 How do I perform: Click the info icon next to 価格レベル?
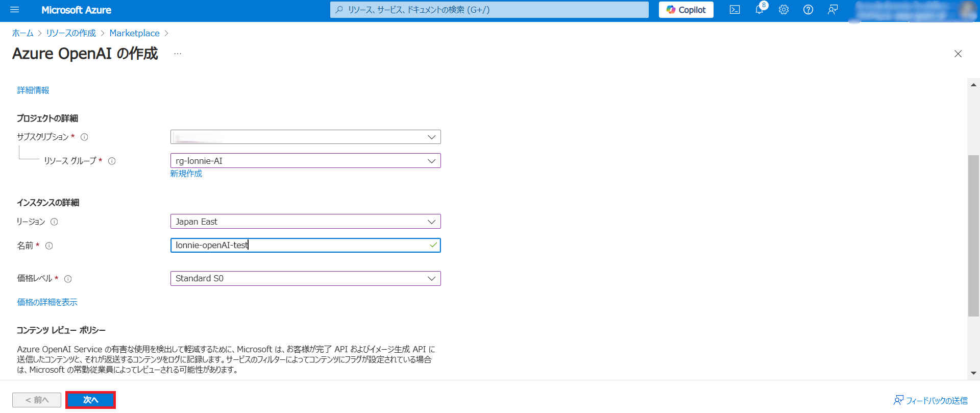[x=68, y=279]
